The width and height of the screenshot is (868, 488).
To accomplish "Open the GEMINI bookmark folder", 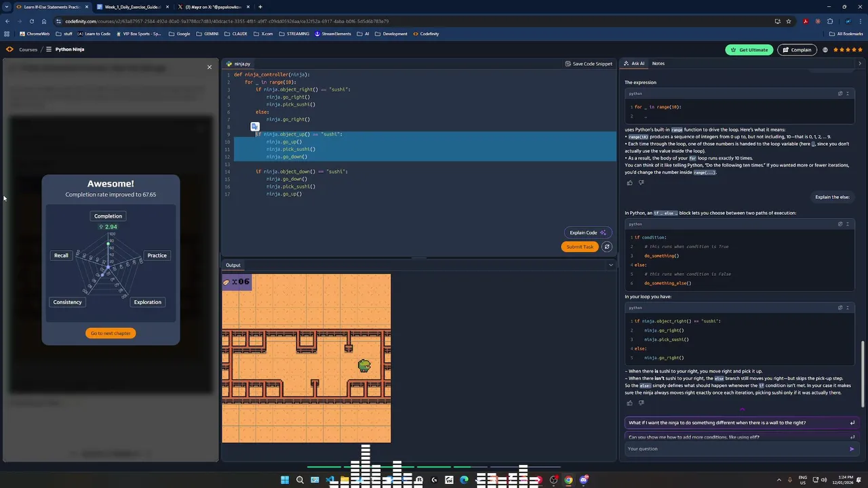I will point(207,34).
